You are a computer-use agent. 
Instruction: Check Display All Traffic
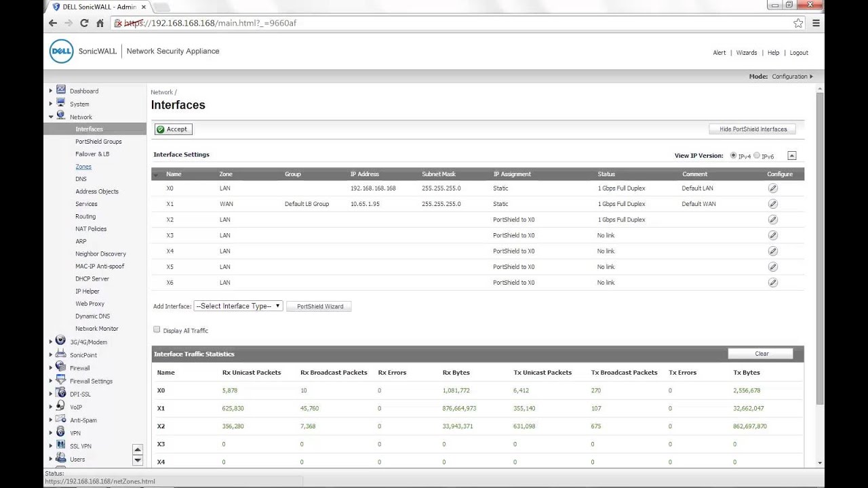click(157, 329)
